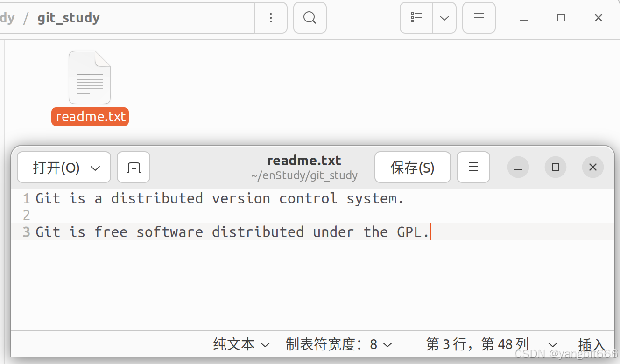
Task: Expand view options dropdown in file manager
Action: coord(444,18)
